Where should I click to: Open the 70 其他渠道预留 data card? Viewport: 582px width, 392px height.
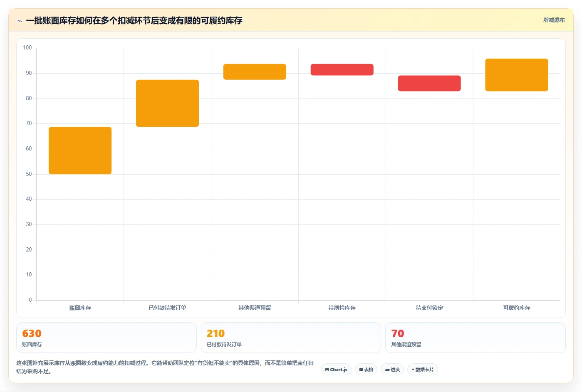(x=476, y=338)
